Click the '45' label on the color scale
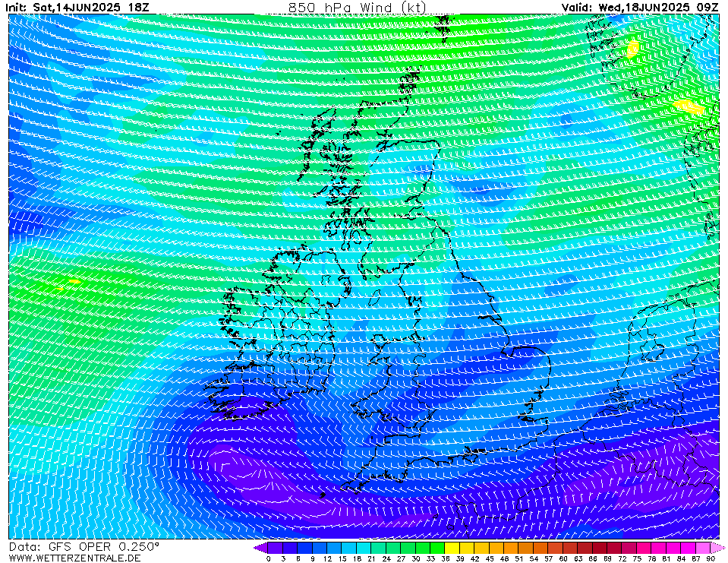 (490, 558)
